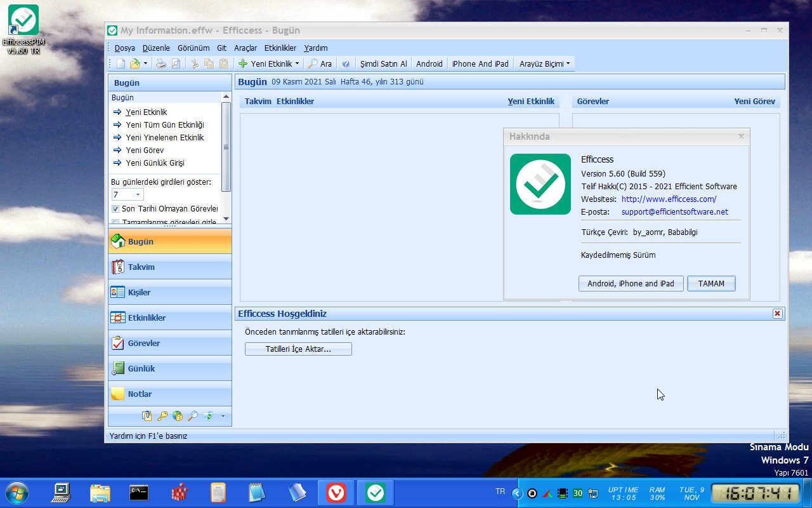Open the Araçlar menu
Screen dimensions: 812x508
point(246,48)
